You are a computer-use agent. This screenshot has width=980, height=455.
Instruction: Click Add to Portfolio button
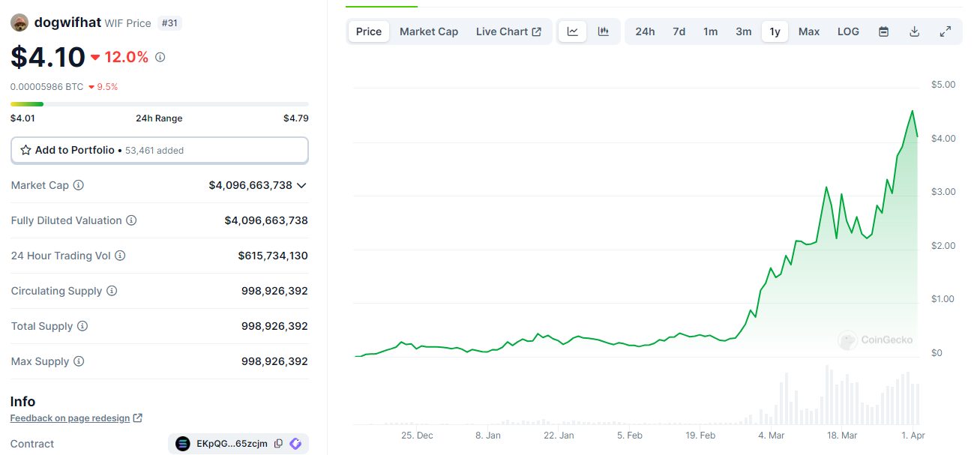coord(160,150)
